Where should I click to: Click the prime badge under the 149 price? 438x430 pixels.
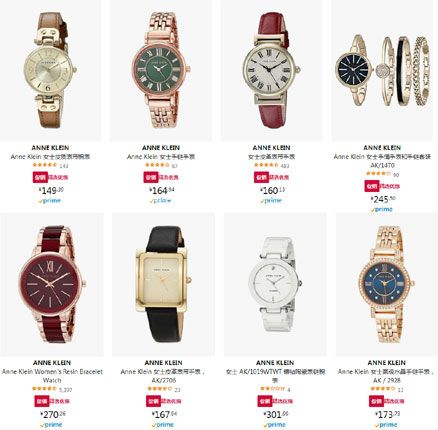click(50, 201)
